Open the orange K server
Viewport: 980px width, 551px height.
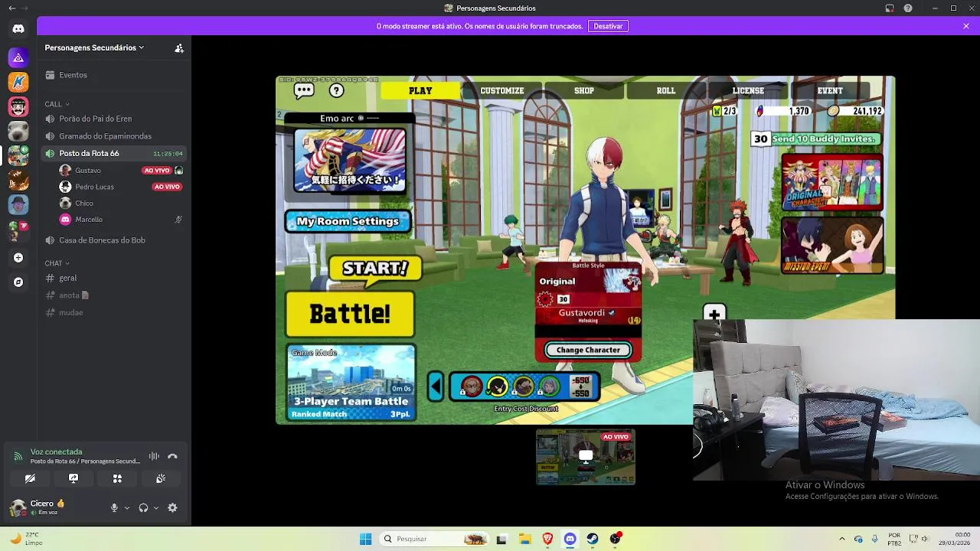(18, 82)
